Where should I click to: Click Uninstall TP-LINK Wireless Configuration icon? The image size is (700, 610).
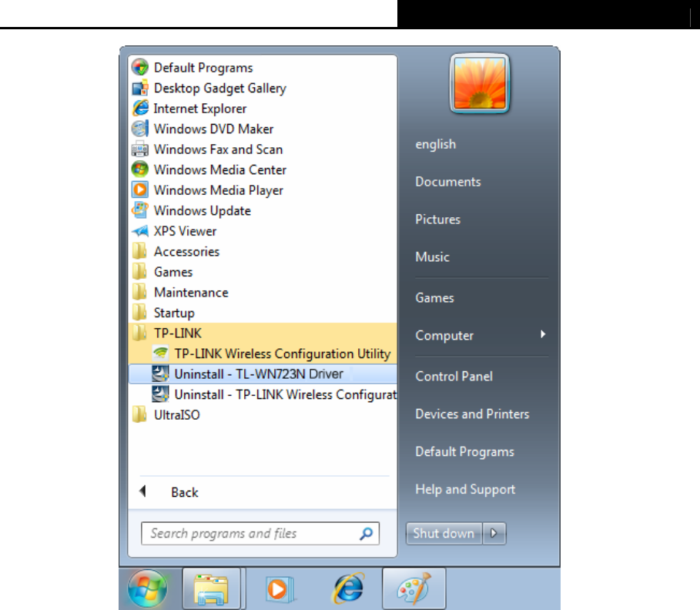[x=160, y=395]
